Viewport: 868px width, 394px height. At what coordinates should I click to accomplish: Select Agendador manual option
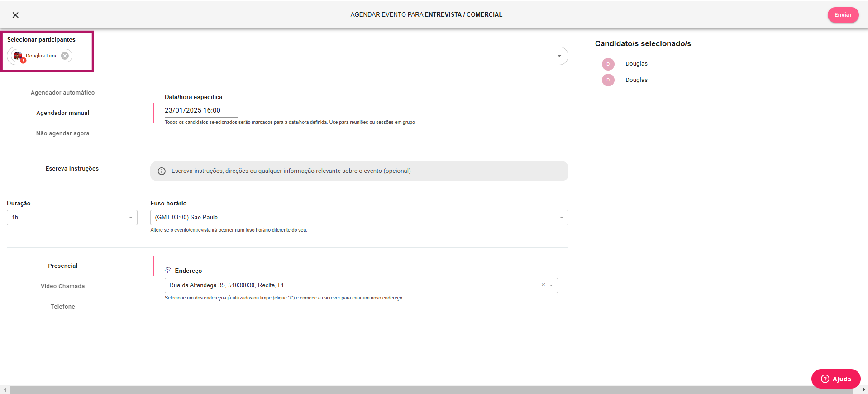click(63, 113)
